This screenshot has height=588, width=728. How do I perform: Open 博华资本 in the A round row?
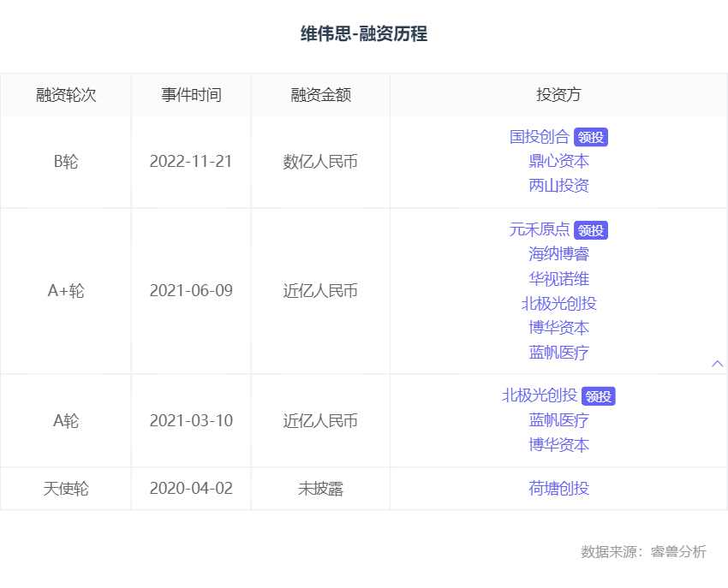point(558,445)
